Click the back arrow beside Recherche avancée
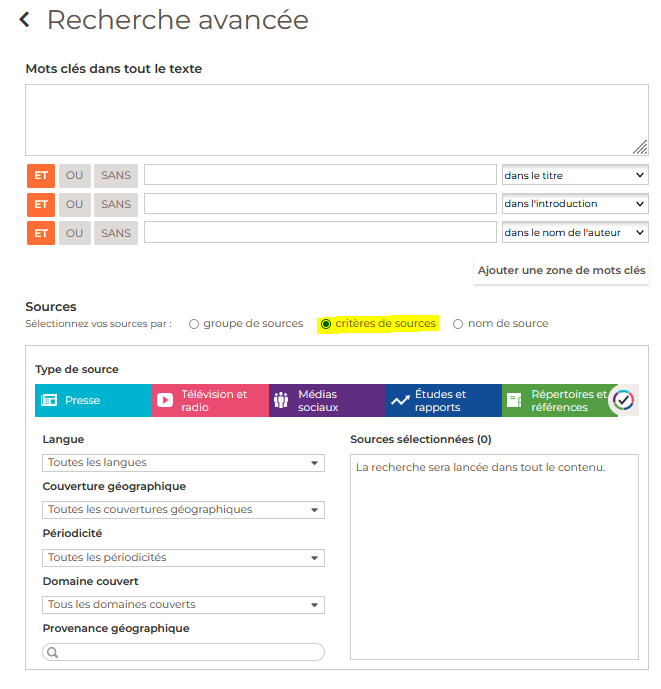 click(x=25, y=20)
